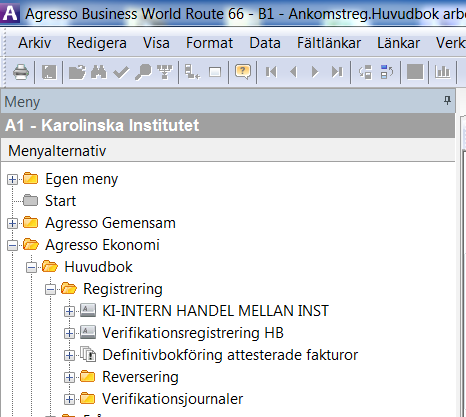
Task: Click the save disk toolbar icon
Action: (x=49, y=72)
